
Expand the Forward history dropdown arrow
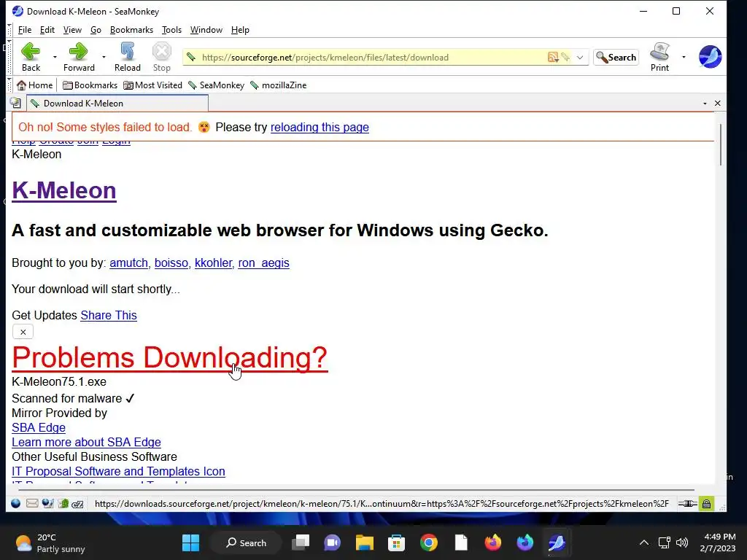pyautogui.click(x=104, y=57)
